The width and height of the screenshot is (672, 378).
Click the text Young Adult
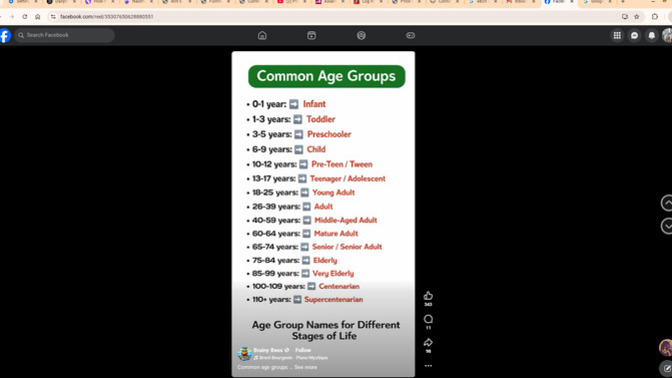click(333, 192)
